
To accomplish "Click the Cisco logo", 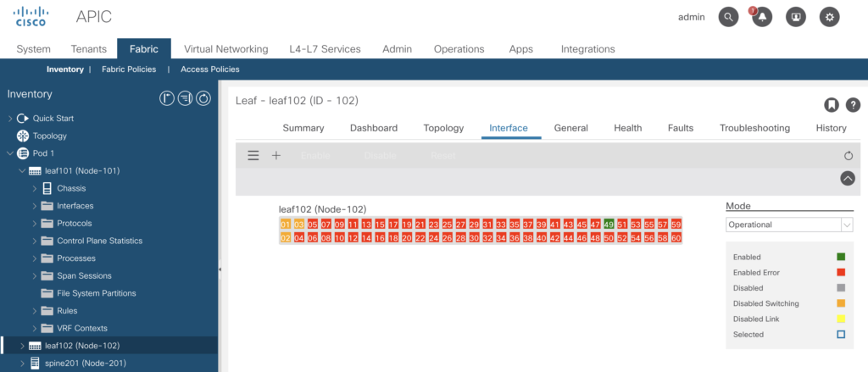I will click(31, 17).
